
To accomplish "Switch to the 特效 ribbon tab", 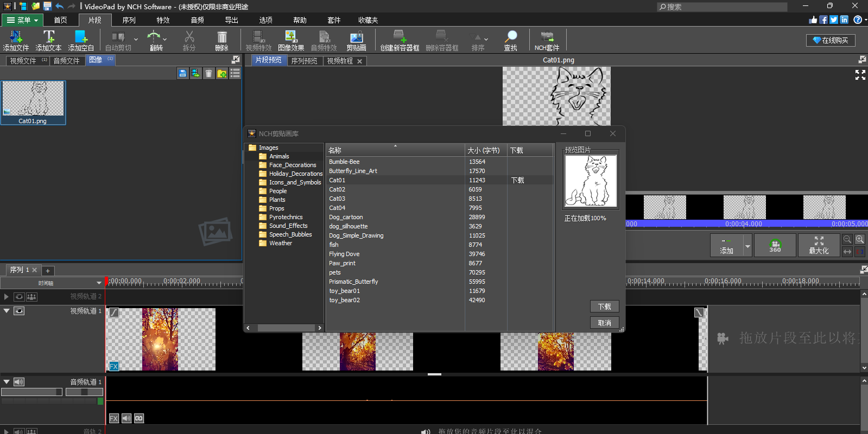I will coord(163,20).
